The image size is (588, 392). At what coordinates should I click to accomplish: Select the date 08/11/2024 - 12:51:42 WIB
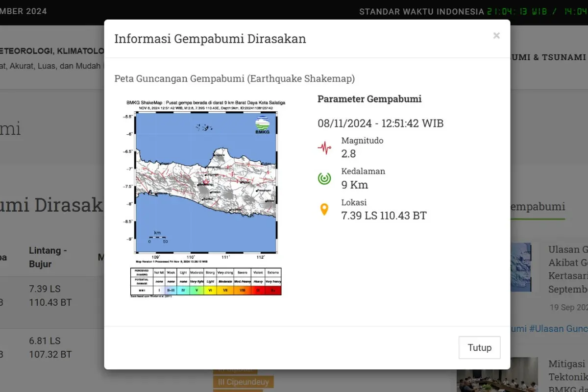click(x=381, y=123)
